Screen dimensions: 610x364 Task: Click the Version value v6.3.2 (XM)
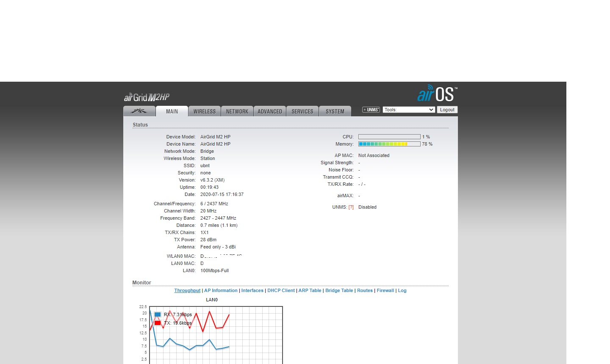coord(212,180)
